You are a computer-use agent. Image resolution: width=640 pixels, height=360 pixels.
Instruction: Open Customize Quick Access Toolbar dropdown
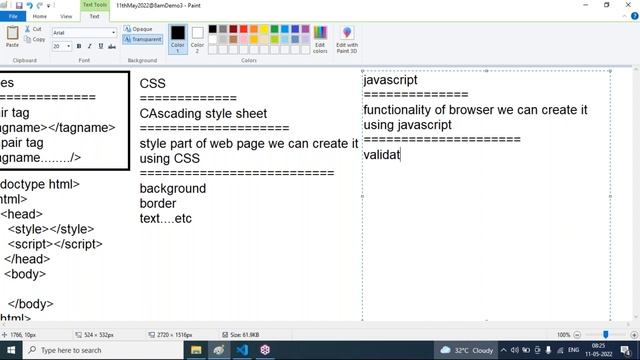[49, 6]
